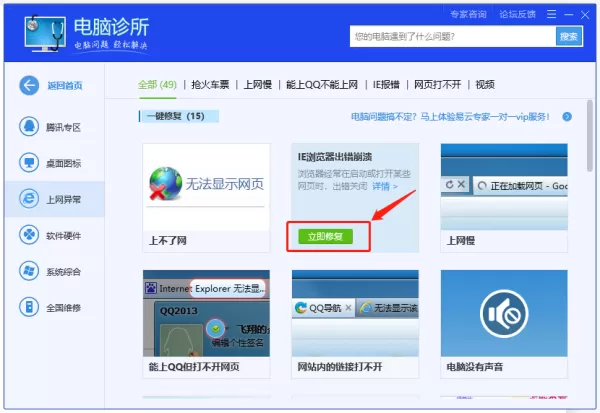Viewport: 600px width, 413px height.
Task: Switch to the 视频 tab
Action: coord(485,85)
